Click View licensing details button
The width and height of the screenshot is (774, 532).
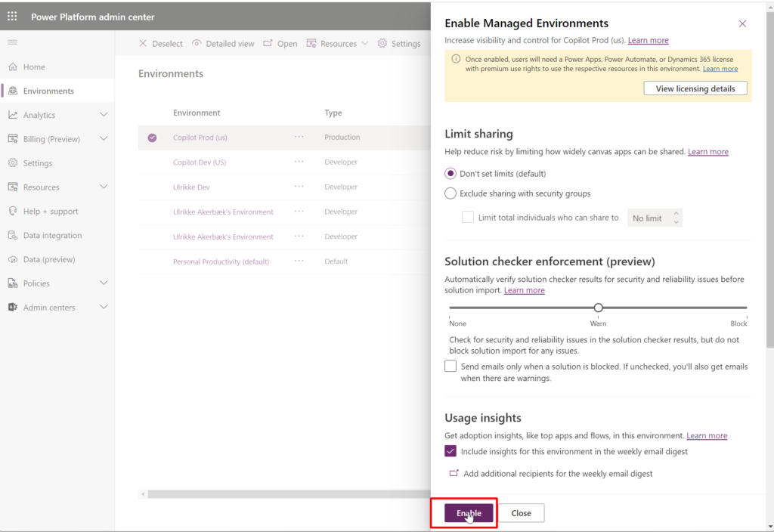click(695, 88)
